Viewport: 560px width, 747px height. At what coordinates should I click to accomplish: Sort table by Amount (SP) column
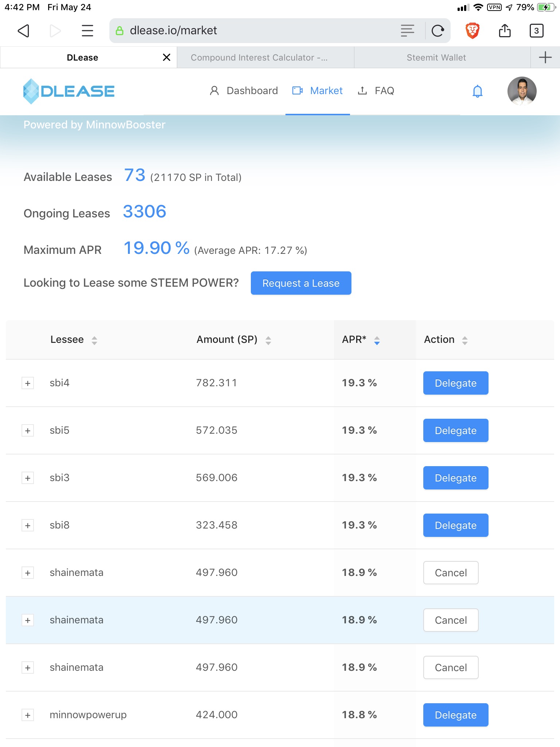coord(268,340)
